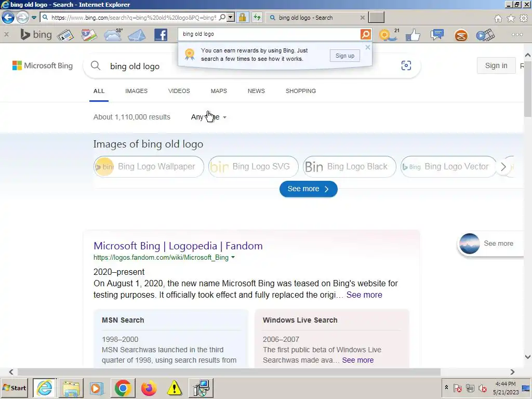
Task: Select Bing Logo Black suggestion chip
Action: coord(349,167)
